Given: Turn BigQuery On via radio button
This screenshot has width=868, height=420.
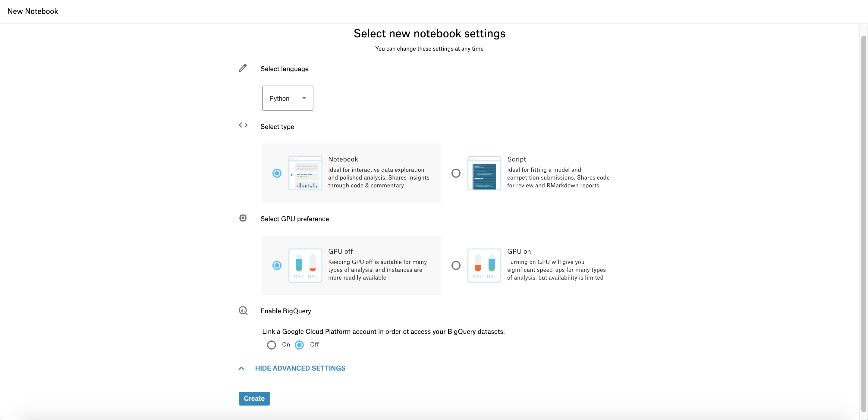Looking at the screenshot, I should pos(271,345).
